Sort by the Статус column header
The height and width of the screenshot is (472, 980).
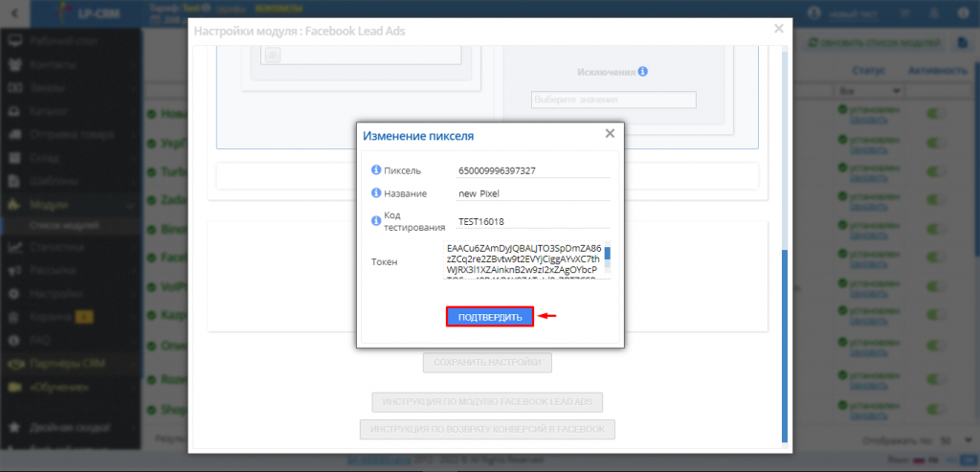[869, 71]
